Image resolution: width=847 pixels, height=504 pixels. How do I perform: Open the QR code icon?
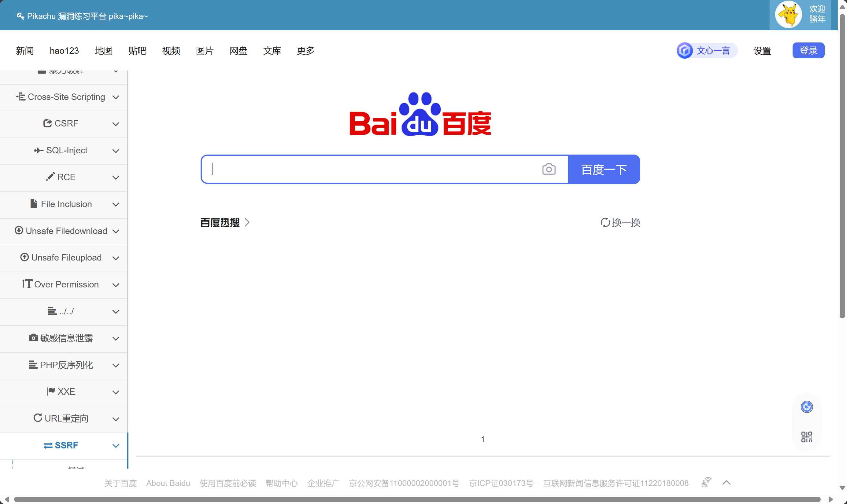807,437
